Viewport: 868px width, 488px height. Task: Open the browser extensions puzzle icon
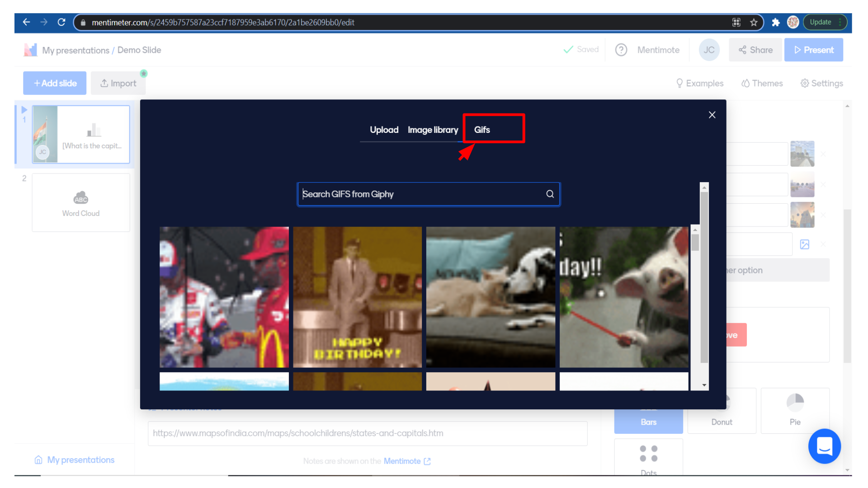[776, 22]
